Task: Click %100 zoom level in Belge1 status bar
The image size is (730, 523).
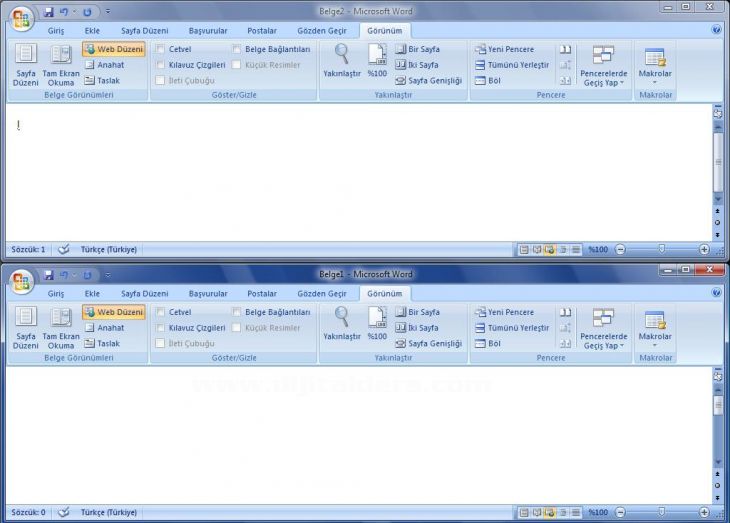Action: (x=598, y=512)
